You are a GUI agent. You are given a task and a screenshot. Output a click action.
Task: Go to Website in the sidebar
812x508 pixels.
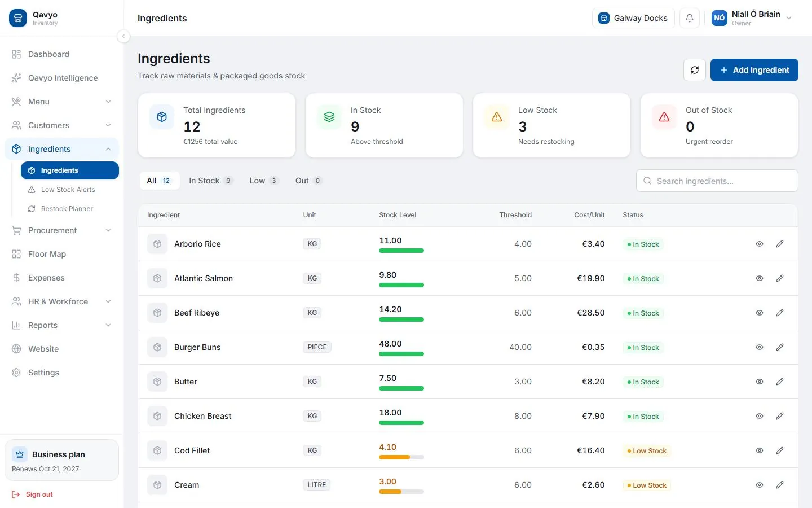pyautogui.click(x=62, y=349)
